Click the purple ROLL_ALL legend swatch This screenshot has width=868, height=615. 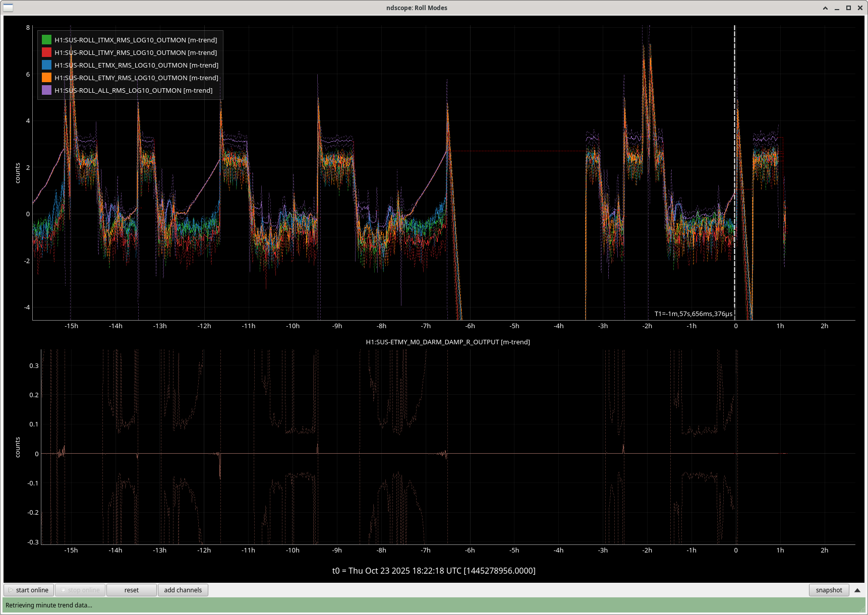pos(46,90)
